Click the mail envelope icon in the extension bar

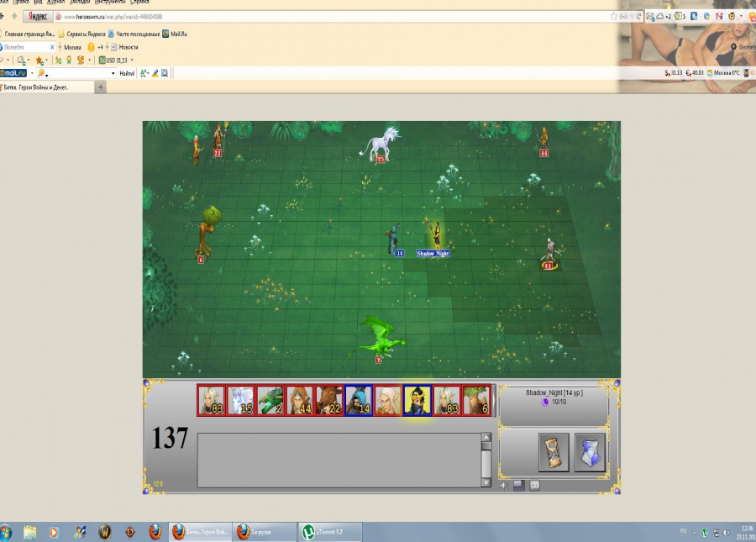tap(650, 17)
